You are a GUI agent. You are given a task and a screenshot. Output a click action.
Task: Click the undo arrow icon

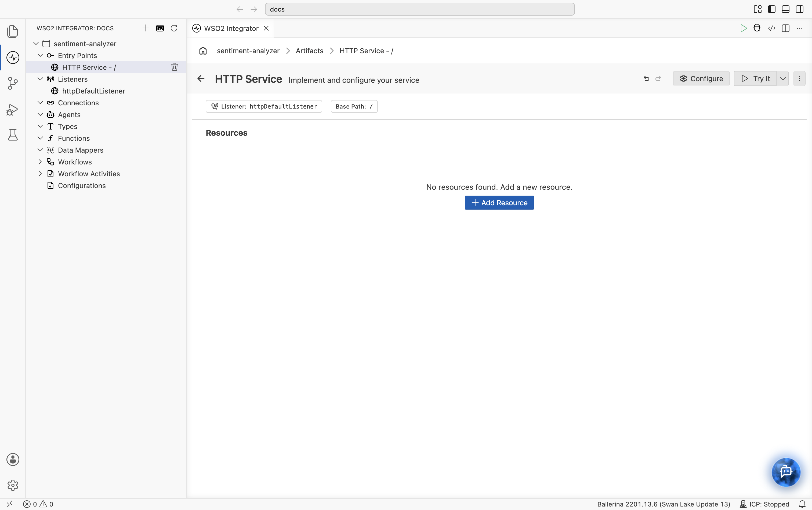(x=646, y=78)
